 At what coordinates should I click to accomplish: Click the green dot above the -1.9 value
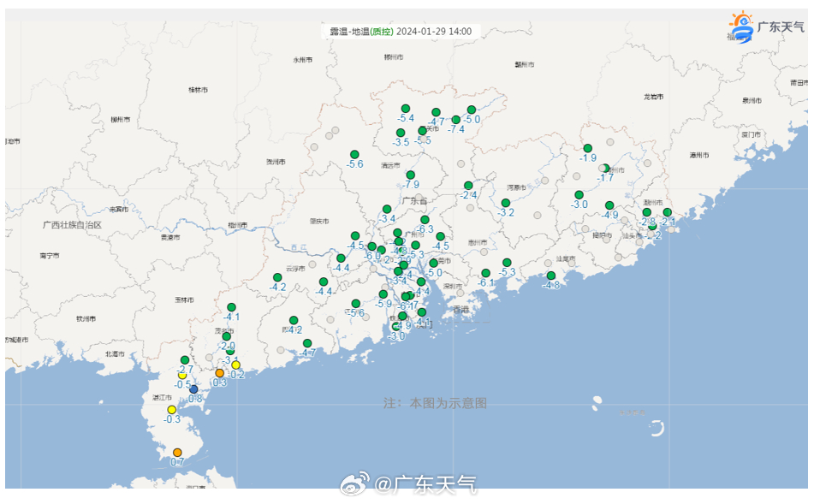[588, 149]
